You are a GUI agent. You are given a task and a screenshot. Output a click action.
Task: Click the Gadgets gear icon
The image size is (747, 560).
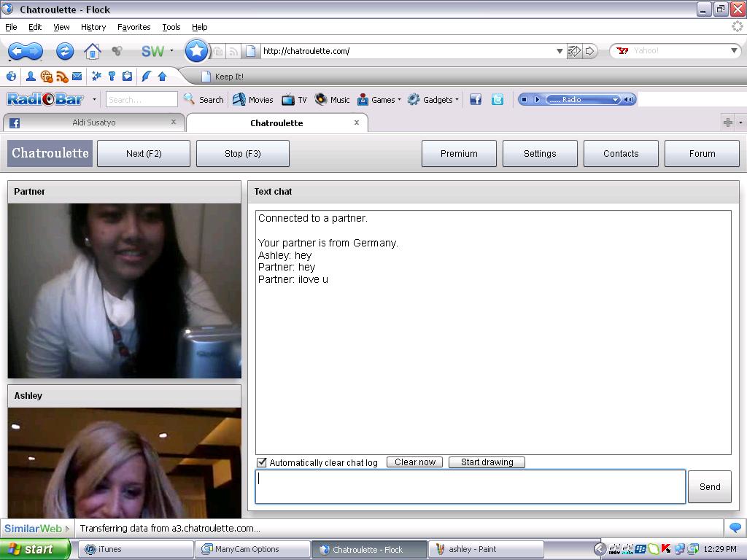[x=414, y=99]
